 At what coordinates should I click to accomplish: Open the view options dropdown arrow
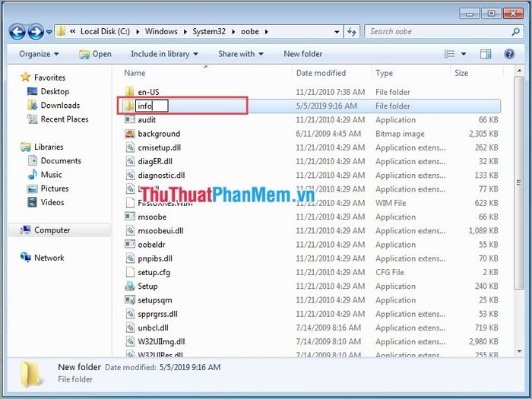pos(464,54)
